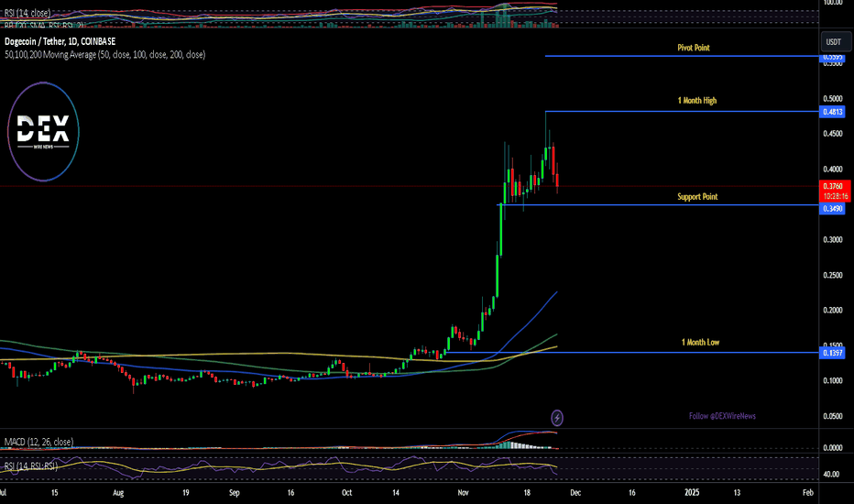Click 0.3000 on the price scale
854x504 pixels.
tap(833, 240)
